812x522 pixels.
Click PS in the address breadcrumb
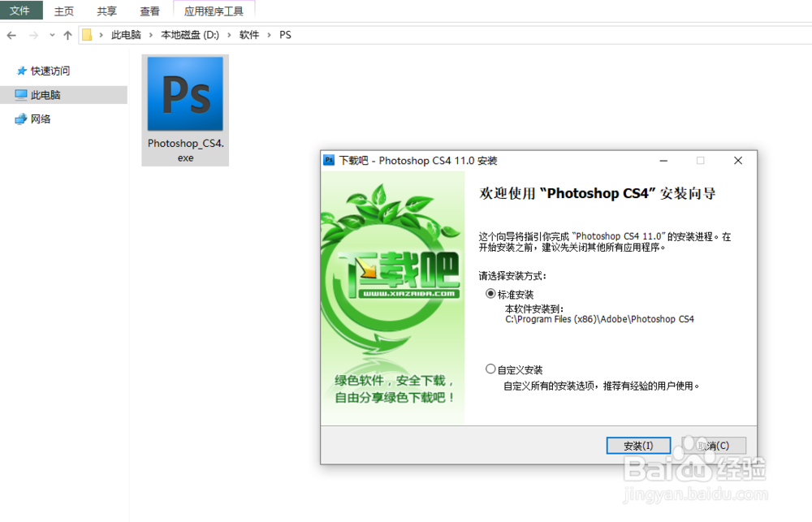point(285,35)
